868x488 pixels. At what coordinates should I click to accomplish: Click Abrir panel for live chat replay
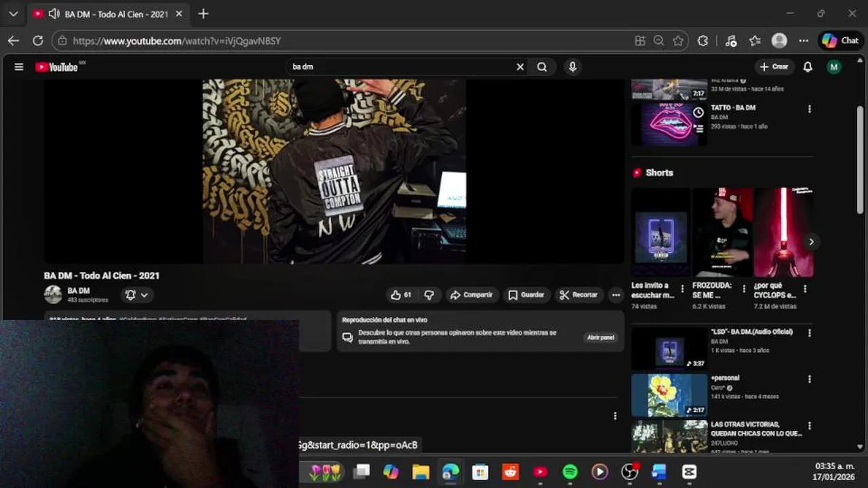tap(601, 338)
